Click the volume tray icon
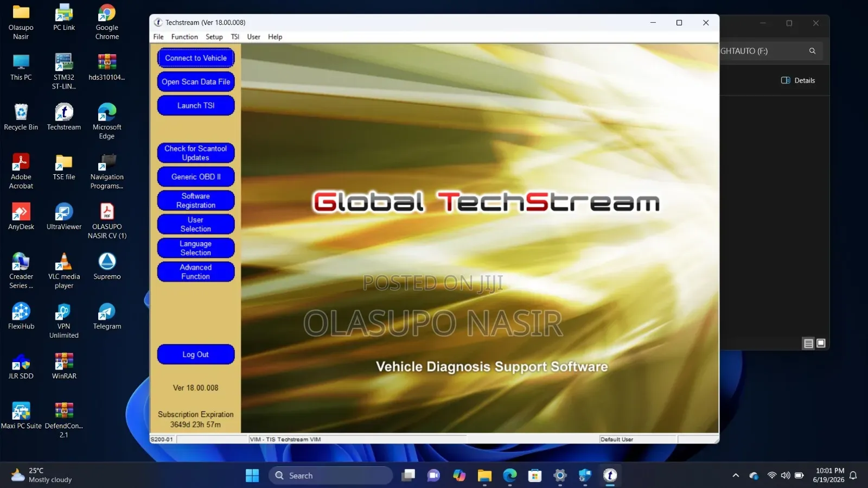The image size is (868, 488). [785, 476]
